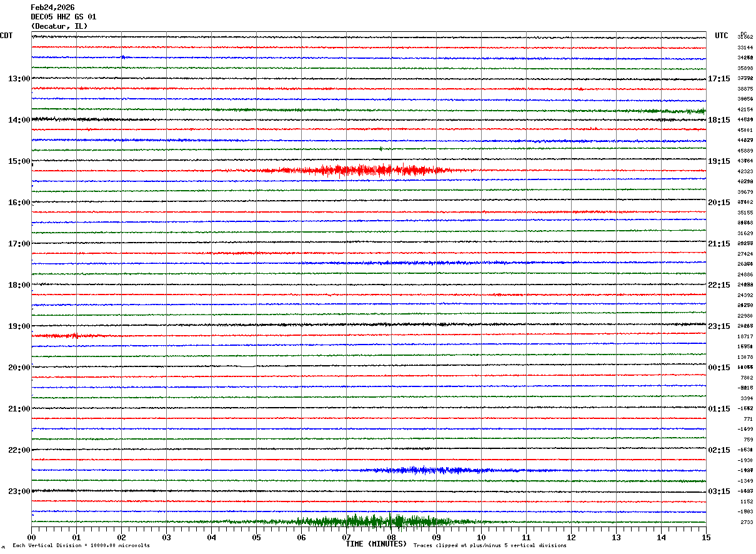The height and width of the screenshot is (554, 756).
Task: Click the UTC timezone label
Action: coord(722,36)
